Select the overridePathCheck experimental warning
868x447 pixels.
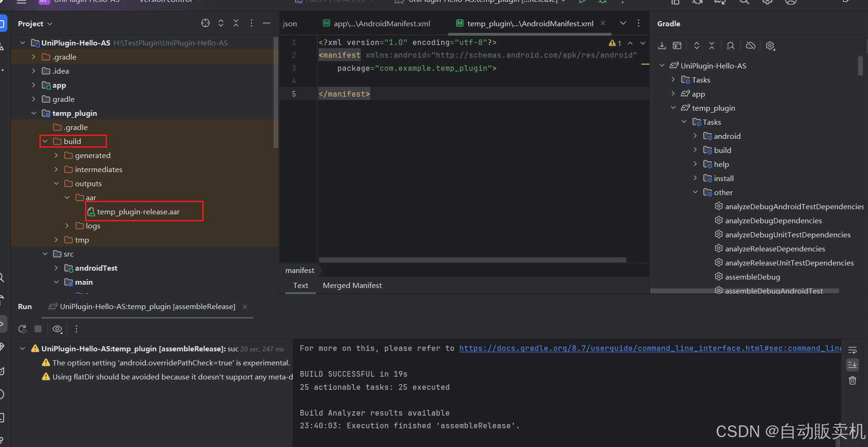coord(166,363)
